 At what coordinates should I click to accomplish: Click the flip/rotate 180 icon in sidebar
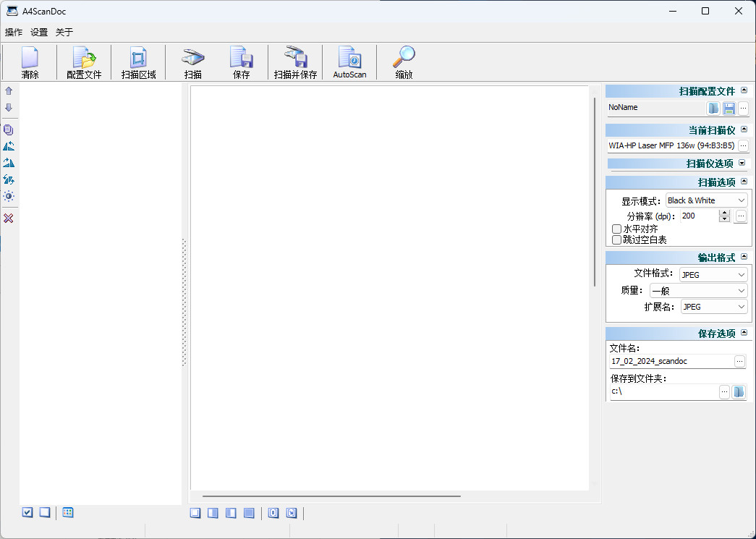(x=9, y=179)
